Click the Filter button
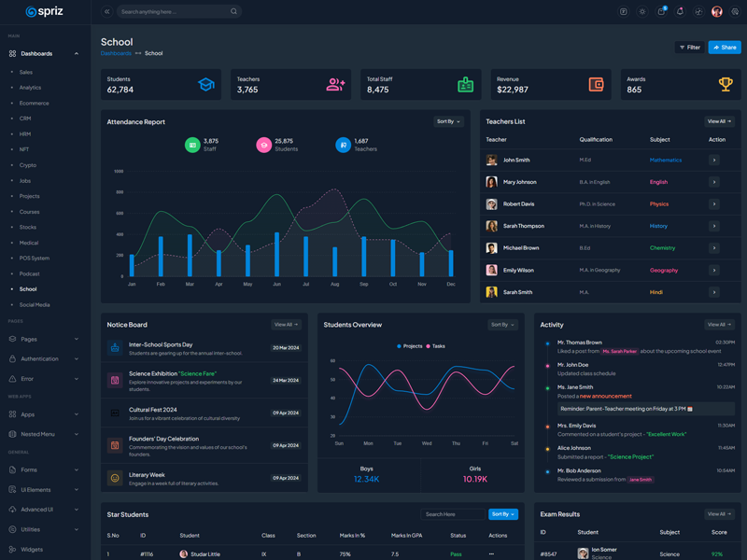The image size is (747, 560). 689,47
